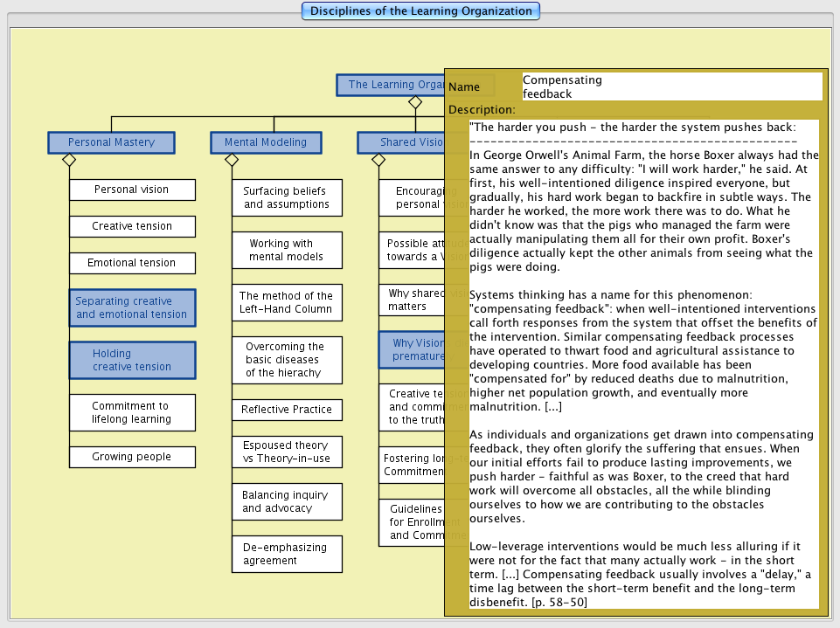Select the Mental Modeling discipline node
Viewport: 840px width, 628px height.
coord(266,142)
